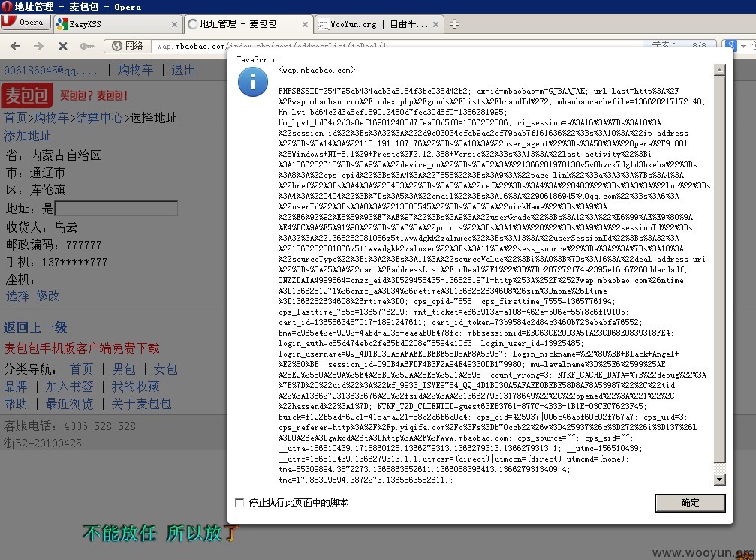Click the 添加地址 link
The width and height of the screenshot is (756, 560).
(27, 136)
